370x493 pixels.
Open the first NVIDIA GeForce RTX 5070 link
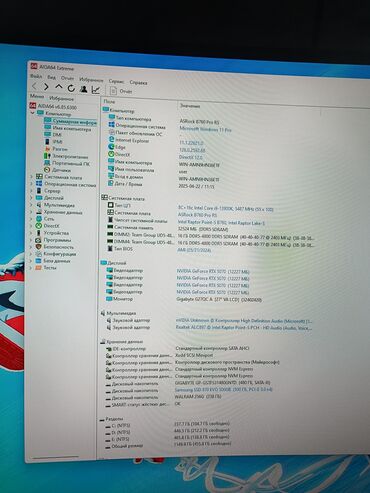pyautogui.click(x=213, y=272)
